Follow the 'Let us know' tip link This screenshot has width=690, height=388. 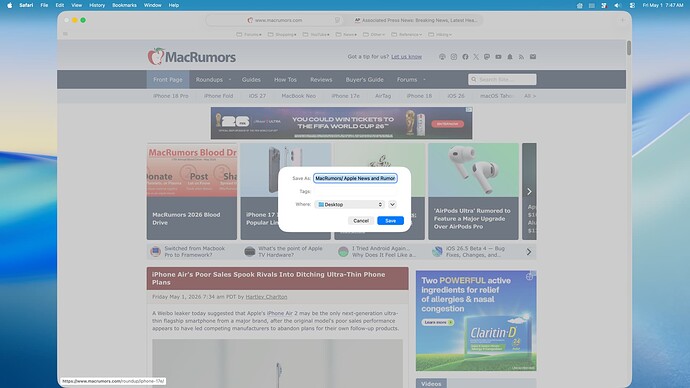406,57
